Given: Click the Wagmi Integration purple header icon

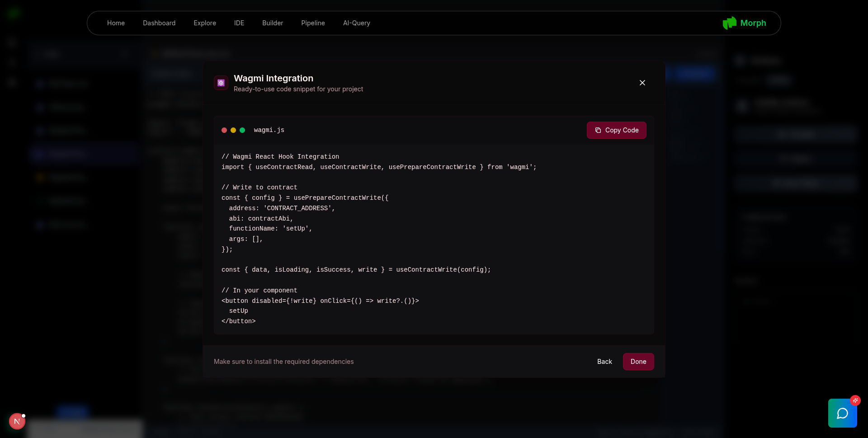Looking at the screenshot, I should 221,83.
